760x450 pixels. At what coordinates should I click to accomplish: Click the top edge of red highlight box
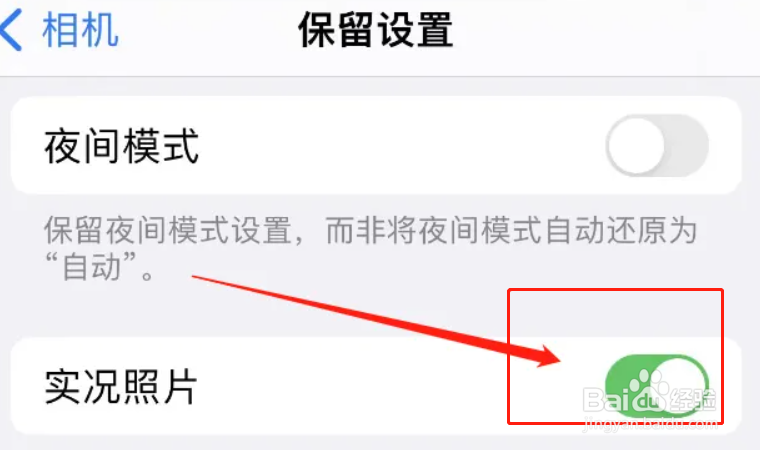click(615, 290)
